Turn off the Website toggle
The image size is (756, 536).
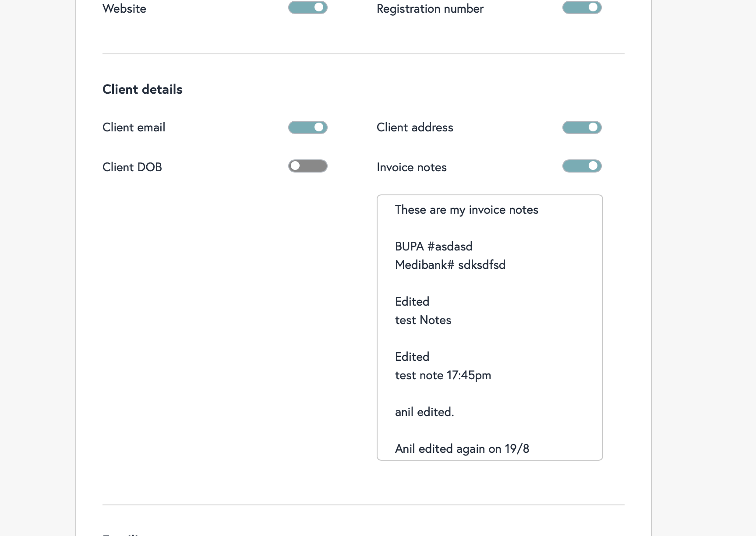[307, 7]
